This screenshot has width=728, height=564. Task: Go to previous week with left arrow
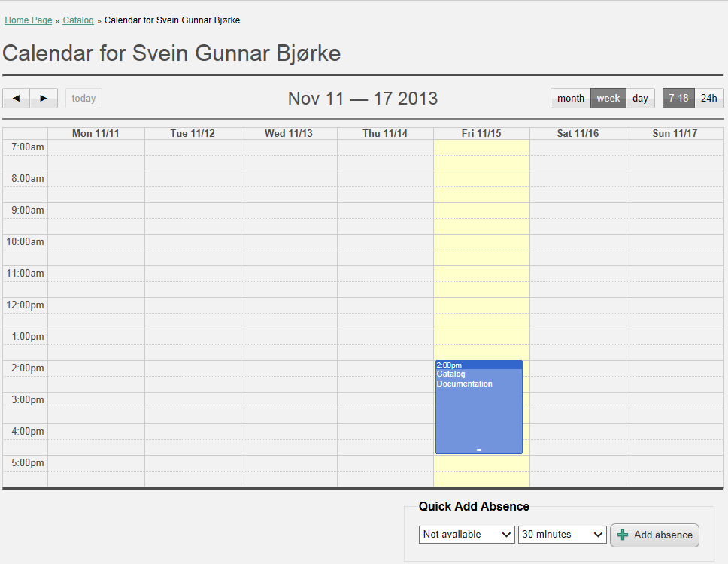(x=16, y=99)
